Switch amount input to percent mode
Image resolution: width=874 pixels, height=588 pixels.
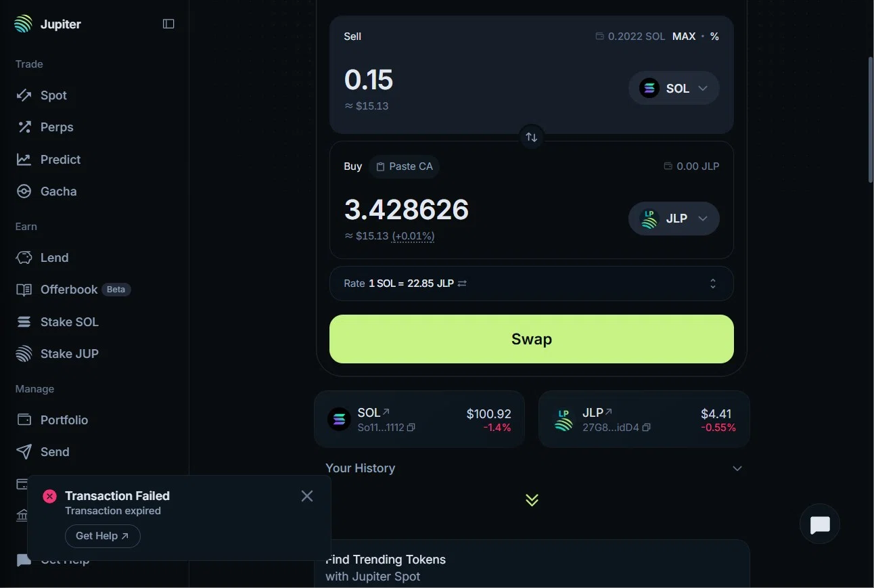click(x=714, y=37)
